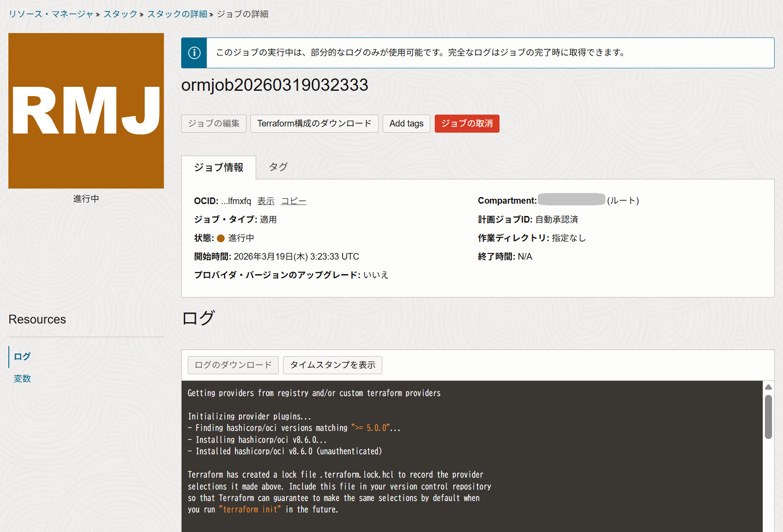Download the logs via ログのダウンロード
Image resolution: width=783 pixels, height=532 pixels.
click(x=233, y=365)
